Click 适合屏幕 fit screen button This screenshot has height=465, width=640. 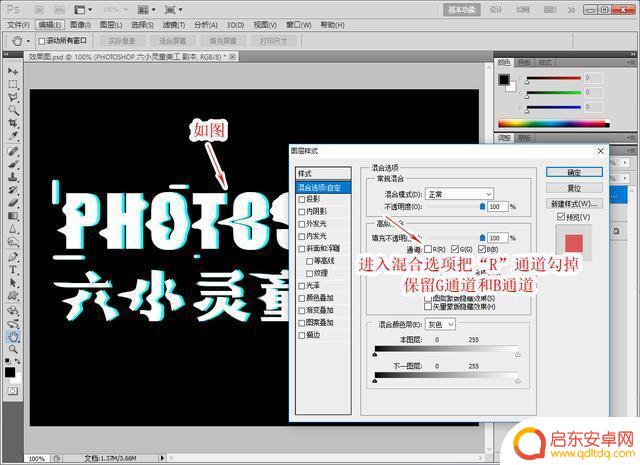(x=172, y=41)
